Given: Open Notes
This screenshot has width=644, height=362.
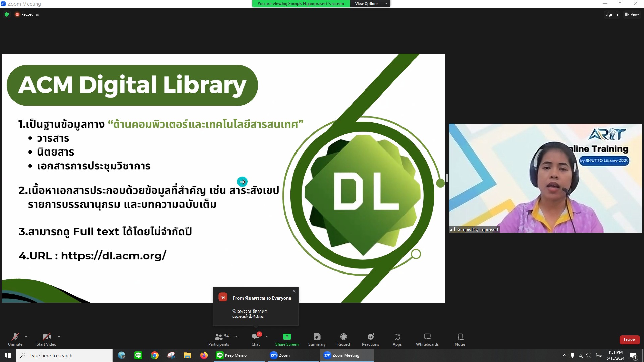Looking at the screenshot, I should 460,339.
